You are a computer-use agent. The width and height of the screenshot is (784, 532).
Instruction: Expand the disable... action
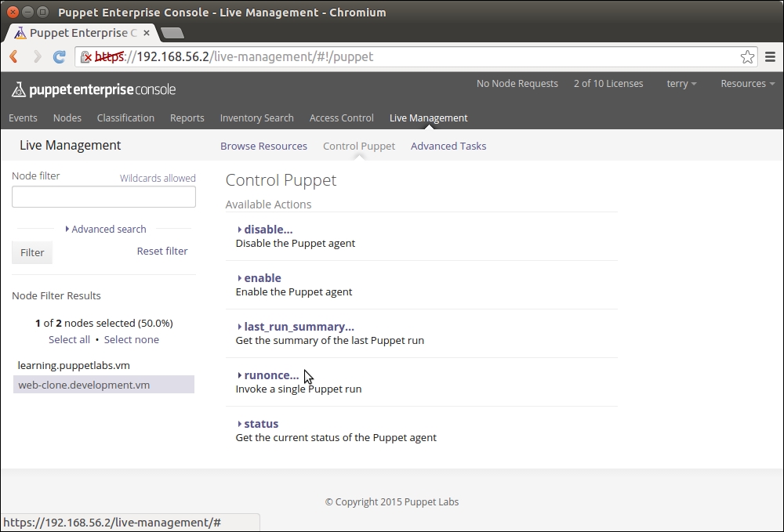[x=267, y=230]
